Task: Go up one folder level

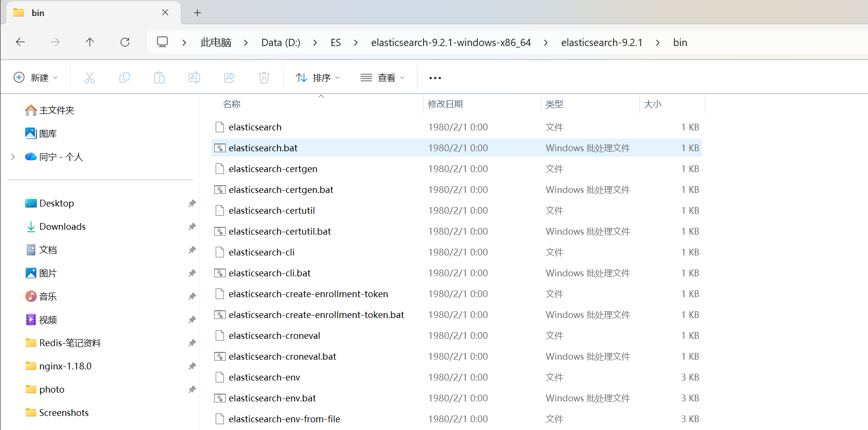Action: point(90,42)
